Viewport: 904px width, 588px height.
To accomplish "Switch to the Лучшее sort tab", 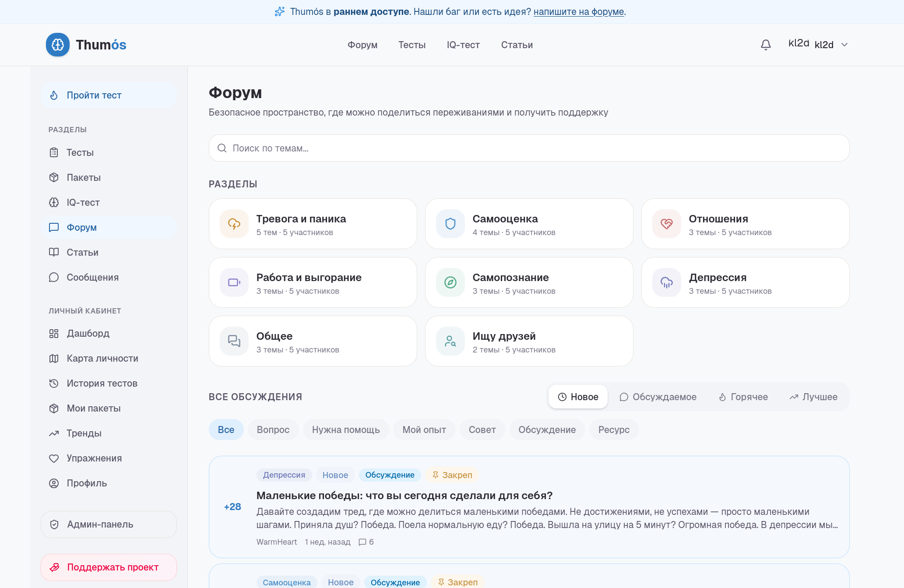I will coord(813,397).
